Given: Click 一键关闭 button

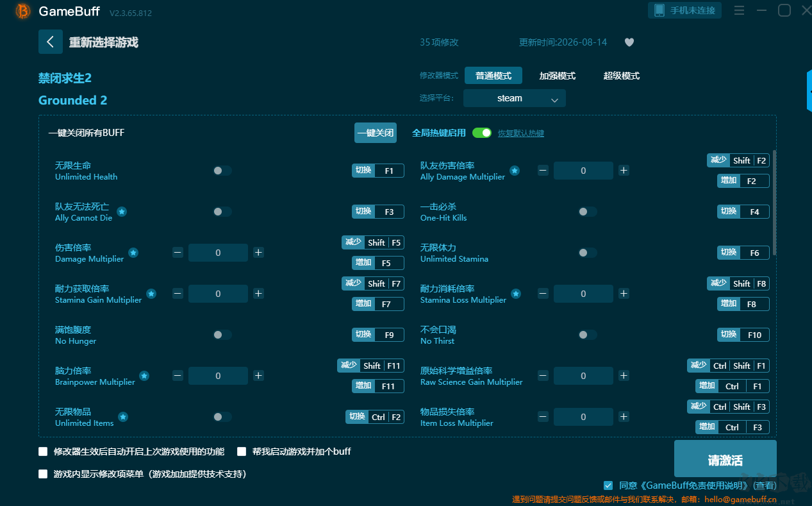Looking at the screenshot, I should pyautogui.click(x=376, y=133).
